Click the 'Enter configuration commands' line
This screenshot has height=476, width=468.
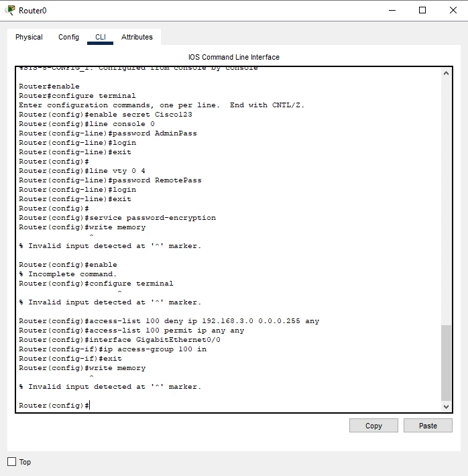tap(162, 105)
